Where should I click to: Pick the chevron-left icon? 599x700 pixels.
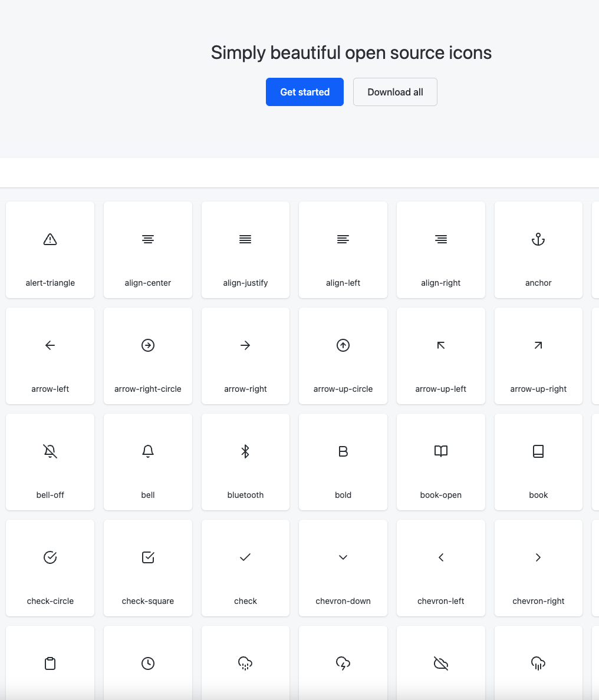click(441, 557)
